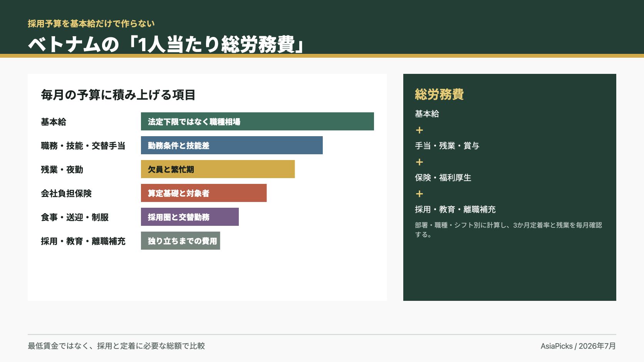Select the yellow 総労務費 panel heading

tap(439, 94)
